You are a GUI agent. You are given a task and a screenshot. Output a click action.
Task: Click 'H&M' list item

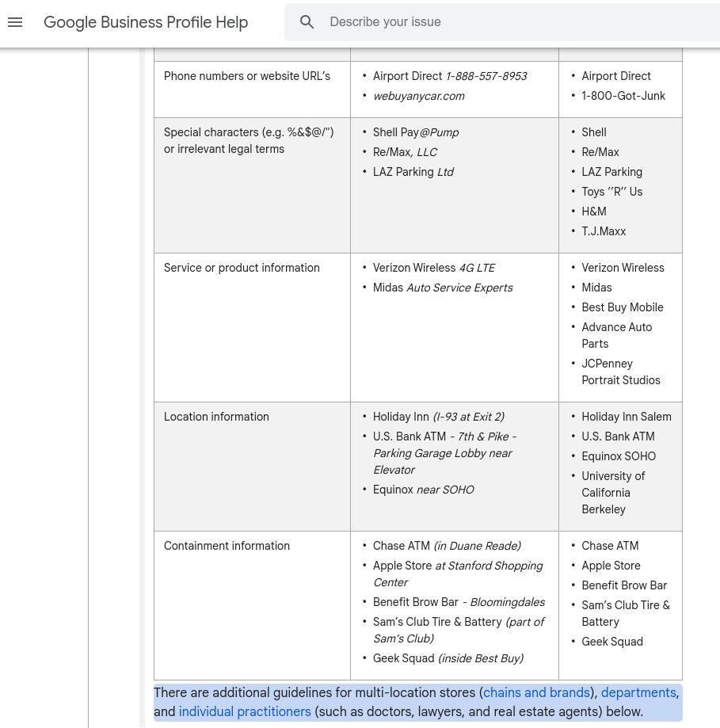coord(594,212)
